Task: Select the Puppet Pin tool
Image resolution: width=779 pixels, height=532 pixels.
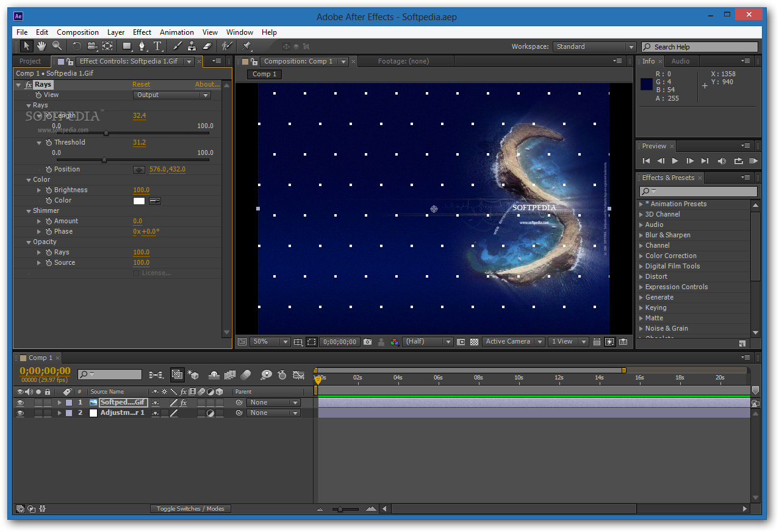Action: click(246, 46)
